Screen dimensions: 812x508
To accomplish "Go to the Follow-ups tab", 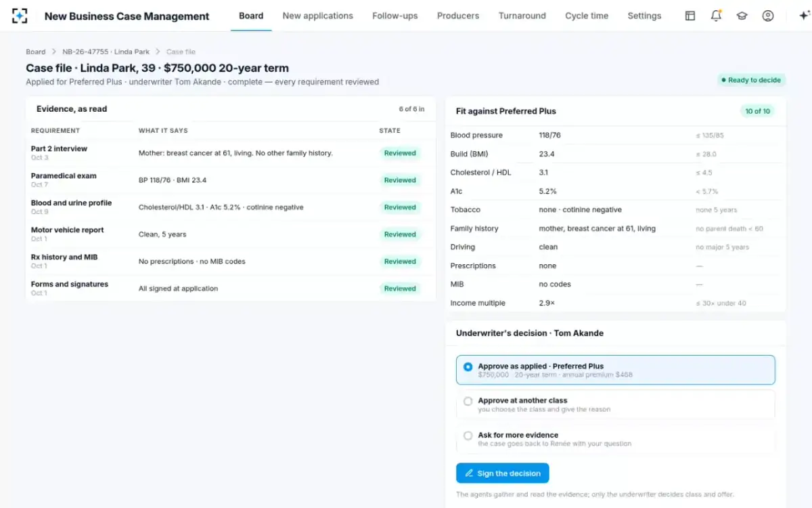I will pyautogui.click(x=395, y=16).
